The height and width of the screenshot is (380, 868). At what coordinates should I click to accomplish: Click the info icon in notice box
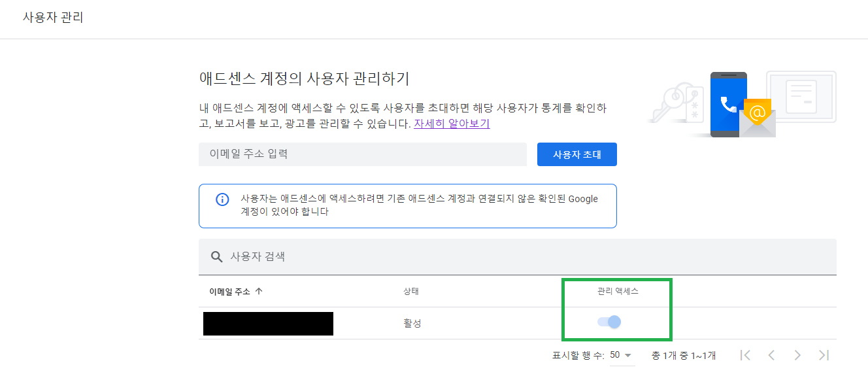(x=222, y=199)
